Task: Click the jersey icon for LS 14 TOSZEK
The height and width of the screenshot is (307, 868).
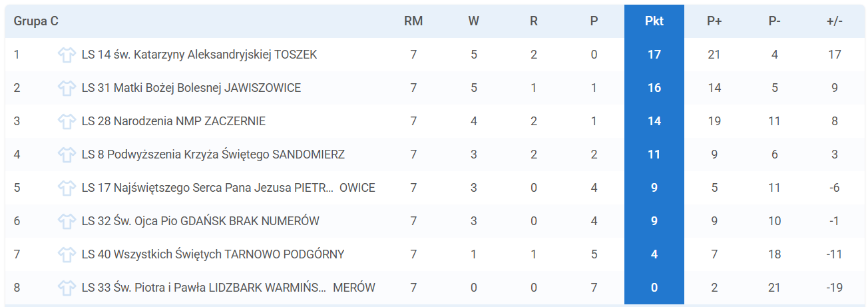Action: 67,55
